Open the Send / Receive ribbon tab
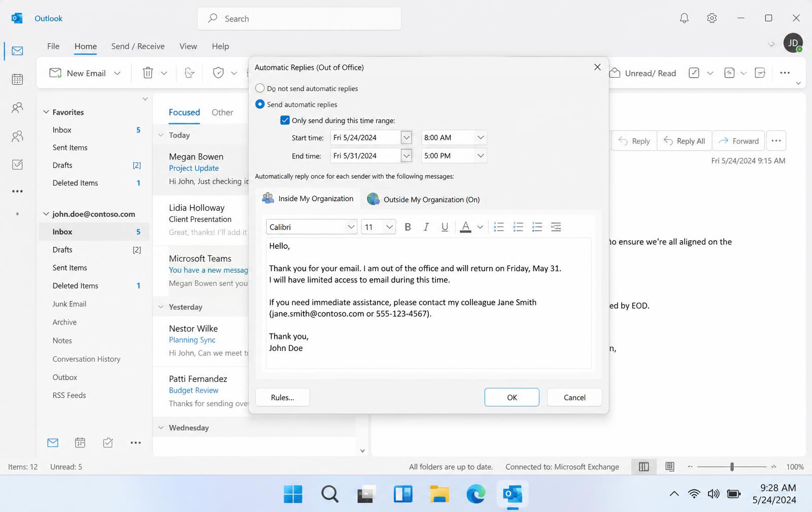 [x=138, y=46]
